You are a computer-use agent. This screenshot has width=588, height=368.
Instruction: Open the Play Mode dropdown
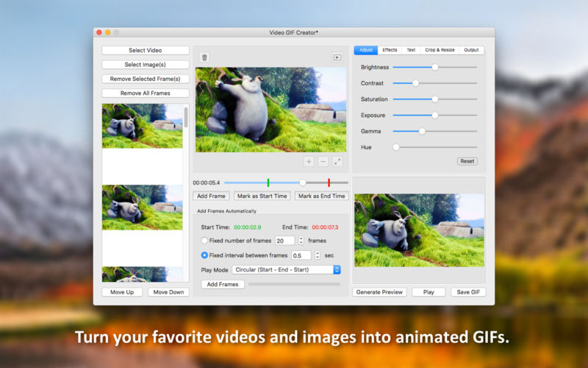tap(285, 269)
